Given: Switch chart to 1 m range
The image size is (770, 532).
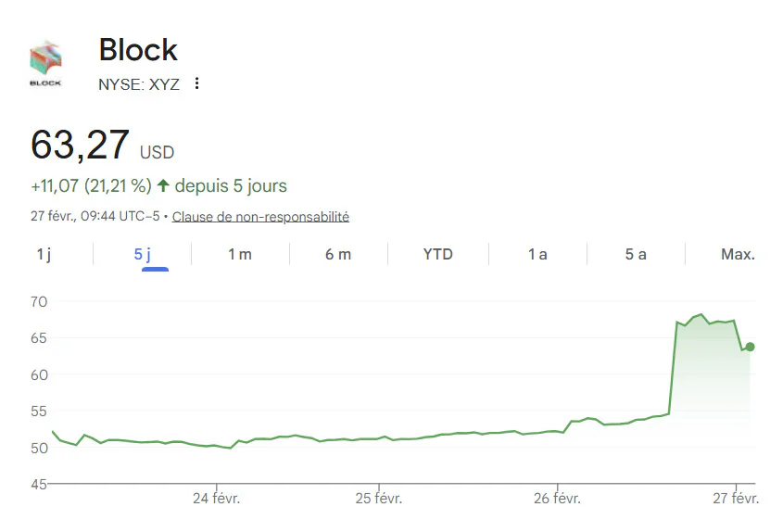Looking at the screenshot, I should 240,254.
